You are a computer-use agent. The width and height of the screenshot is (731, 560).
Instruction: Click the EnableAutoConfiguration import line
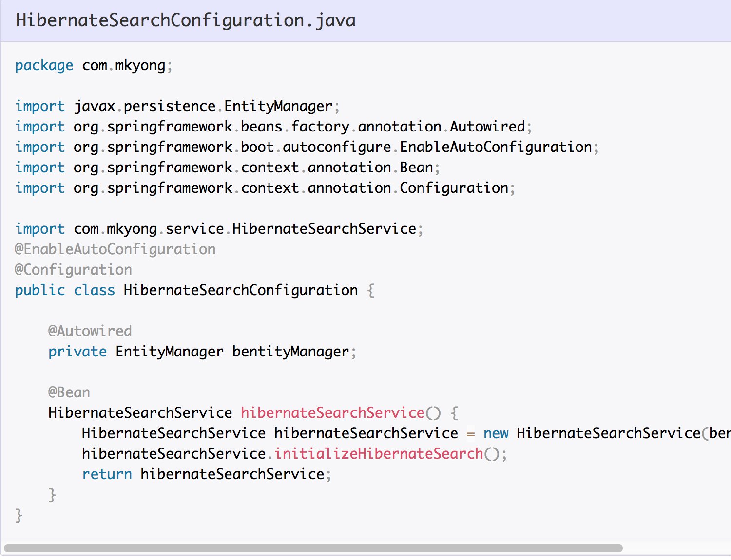click(307, 147)
